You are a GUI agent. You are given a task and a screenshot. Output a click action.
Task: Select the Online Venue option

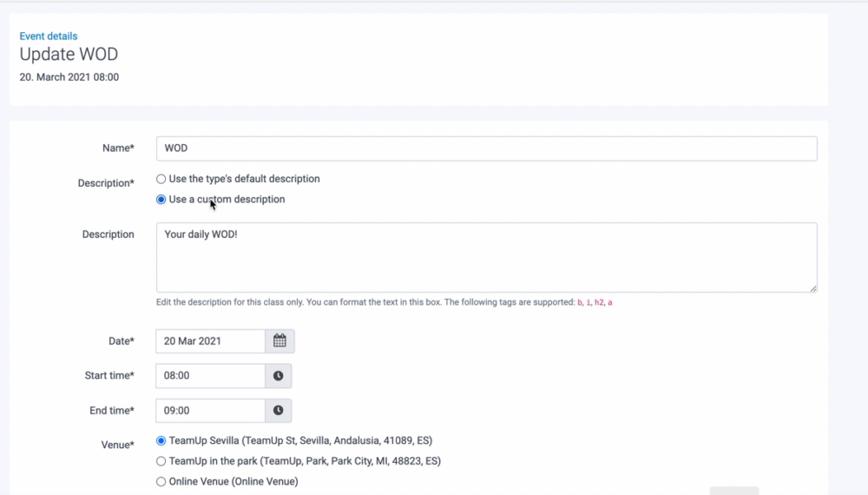(x=161, y=482)
